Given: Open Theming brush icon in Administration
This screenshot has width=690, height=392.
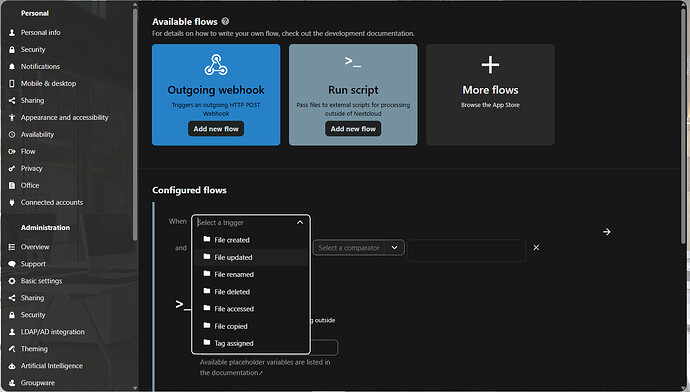Looking at the screenshot, I should (12, 349).
